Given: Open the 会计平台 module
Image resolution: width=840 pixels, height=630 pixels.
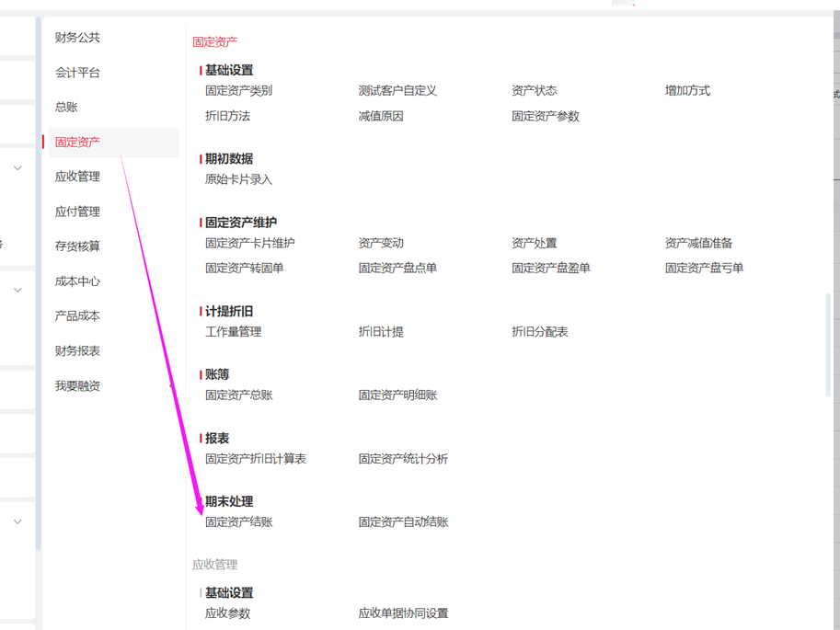Looking at the screenshot, I should 77,73.
